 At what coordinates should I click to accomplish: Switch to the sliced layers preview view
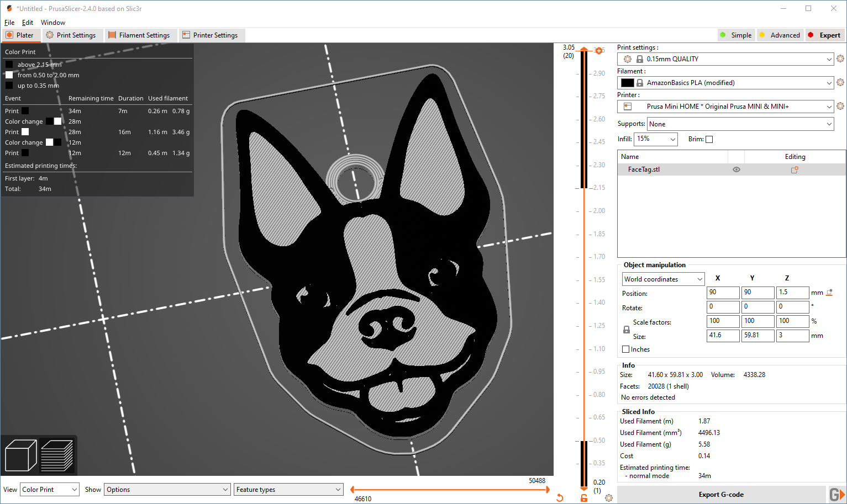[x=57, y=455]
